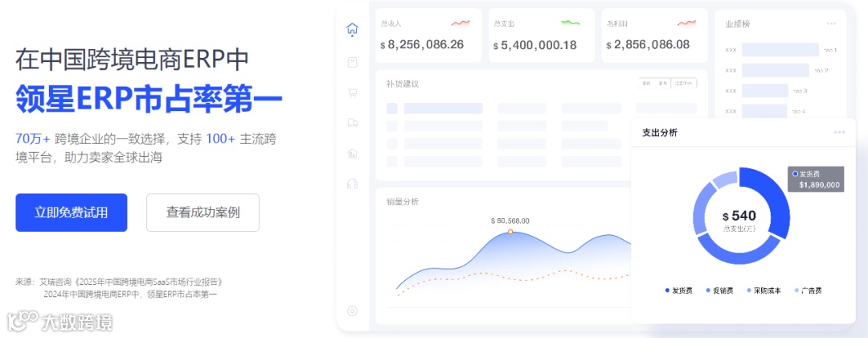Click the 大数跨境 logo at bottom left
The width and height of the screenshot is (868, 338).
tap(59, 322)
